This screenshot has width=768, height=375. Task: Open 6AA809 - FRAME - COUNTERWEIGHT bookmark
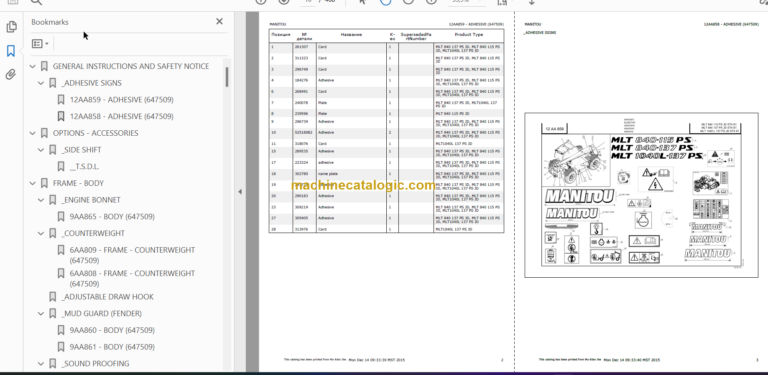tap(132, 255)
